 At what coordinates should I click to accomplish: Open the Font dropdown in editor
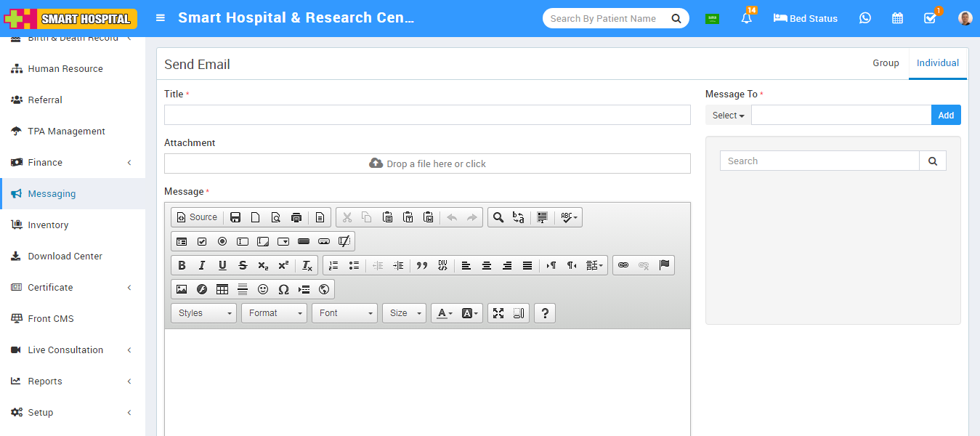[x=344, y=313]
